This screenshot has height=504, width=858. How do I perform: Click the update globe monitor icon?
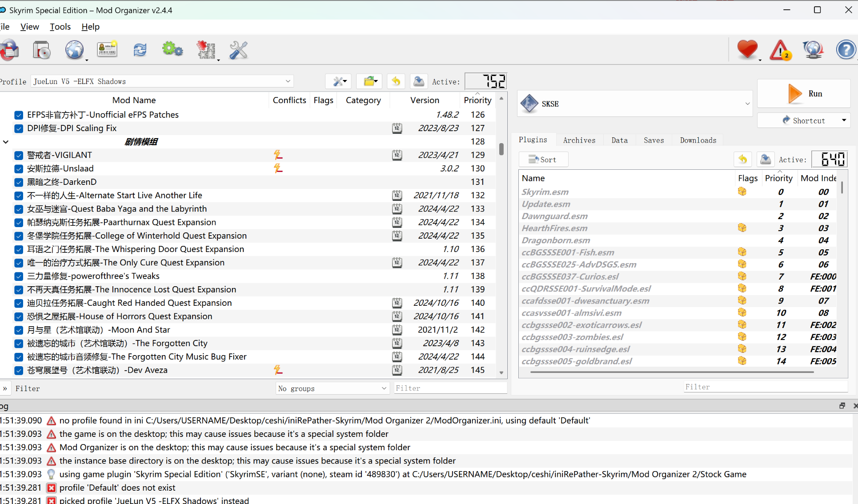point(813,50)
